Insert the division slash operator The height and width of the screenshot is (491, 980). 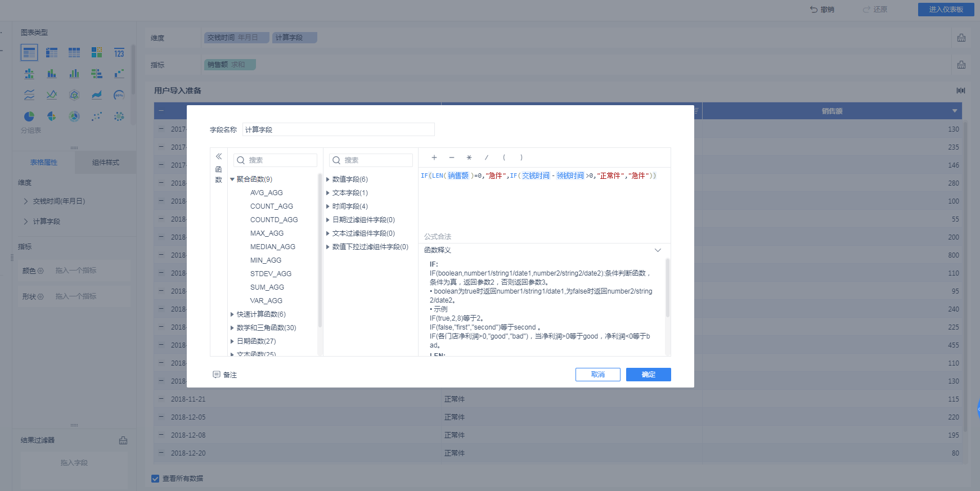[x=487, y=157]
